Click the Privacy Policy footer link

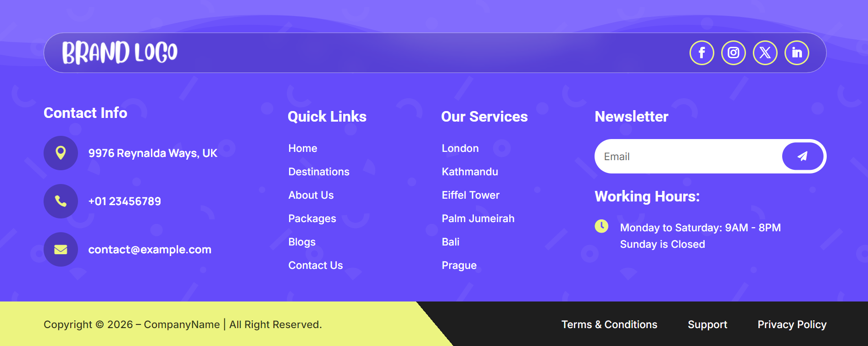coord(792,324)
